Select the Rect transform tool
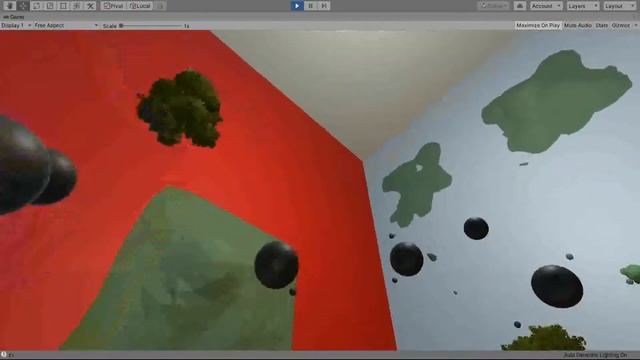This screenshot has height=360, width=640. point(63,6)
